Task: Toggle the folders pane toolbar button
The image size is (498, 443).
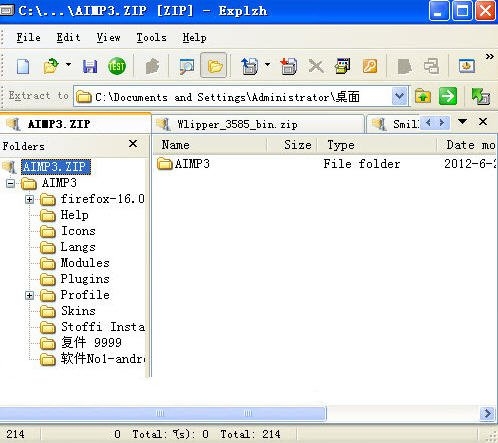Action: coord(215,66)
